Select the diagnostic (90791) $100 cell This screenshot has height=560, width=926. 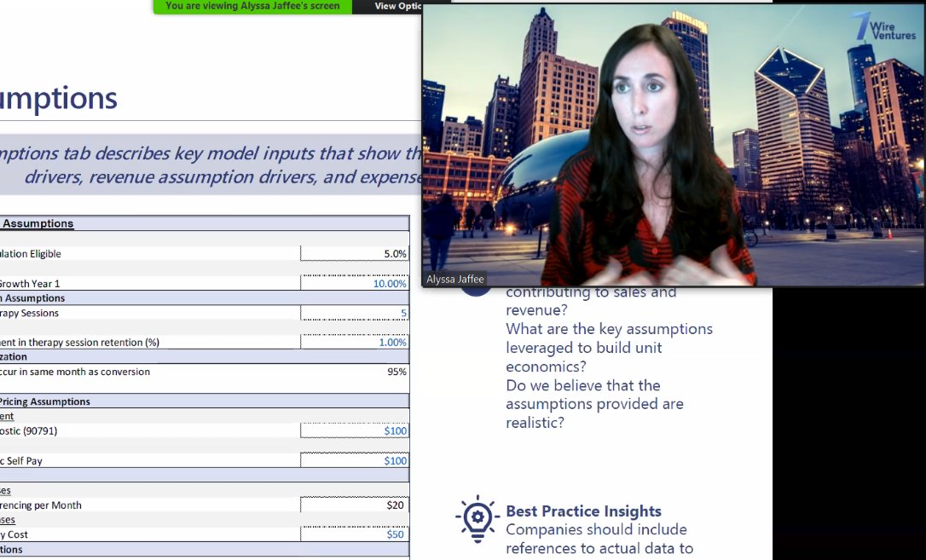[x=355, y=430]
